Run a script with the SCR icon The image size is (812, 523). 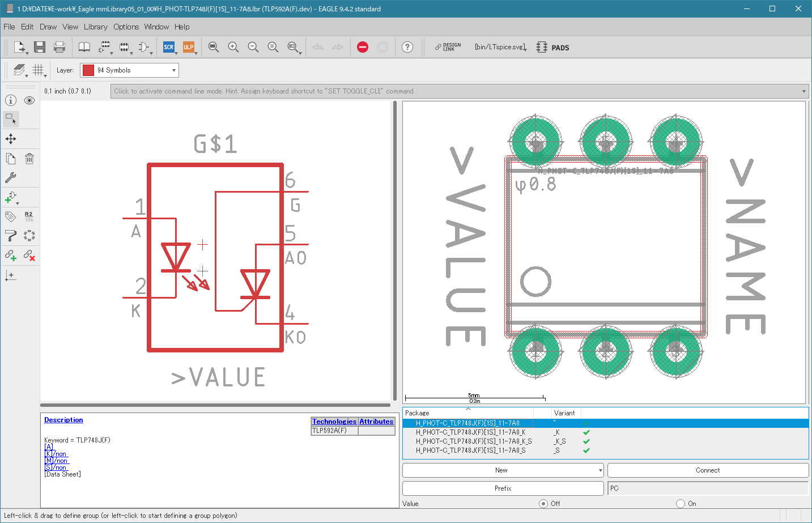[169, 47]
